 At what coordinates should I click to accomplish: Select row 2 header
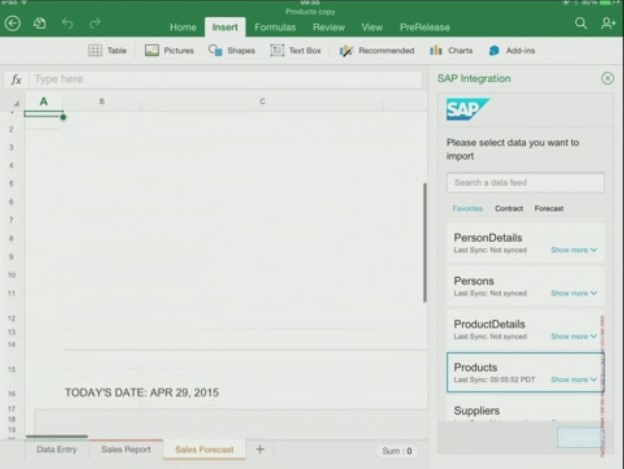click(x=12, y=129)
